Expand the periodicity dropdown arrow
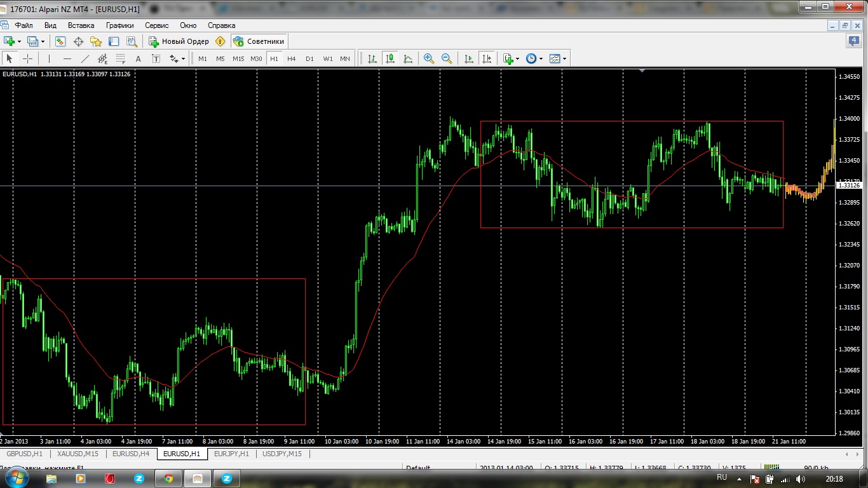The height and width of the screenshot is (488, 868). click(541, 58)
